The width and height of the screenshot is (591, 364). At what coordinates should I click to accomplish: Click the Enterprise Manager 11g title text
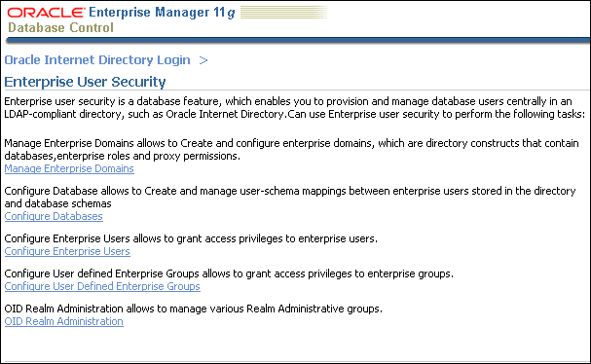162,13
